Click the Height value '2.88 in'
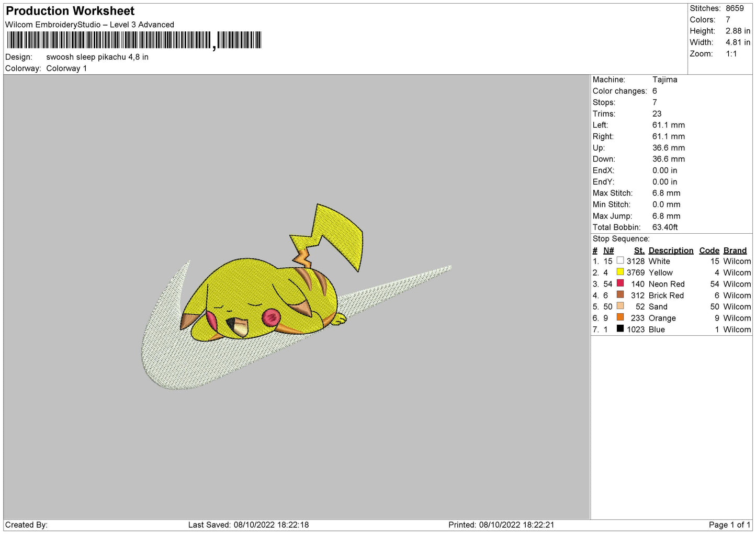 pos(738,31)
